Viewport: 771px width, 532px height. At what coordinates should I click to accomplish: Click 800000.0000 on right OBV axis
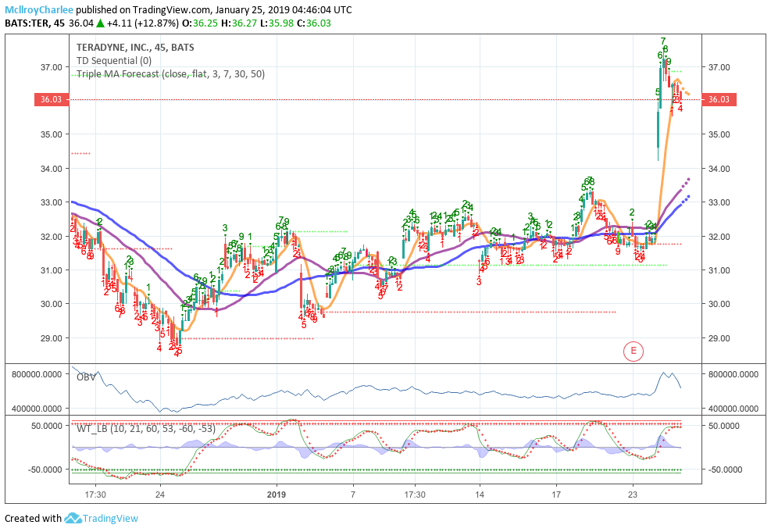734,375
